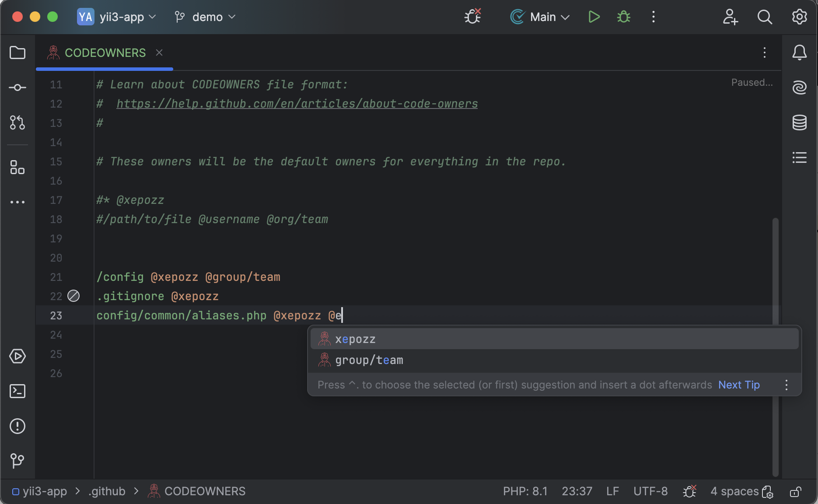The image size is (818, 504).
Task: Click the Run green play button
Action: coord(594,17)
